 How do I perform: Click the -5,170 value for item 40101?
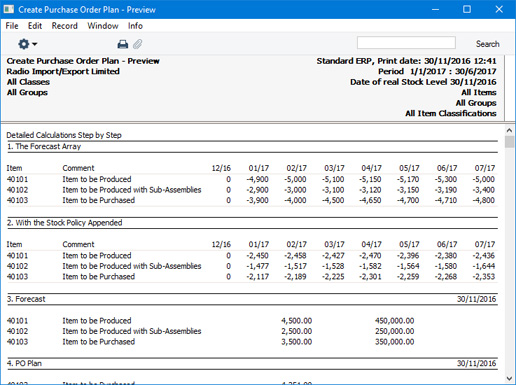408,179
